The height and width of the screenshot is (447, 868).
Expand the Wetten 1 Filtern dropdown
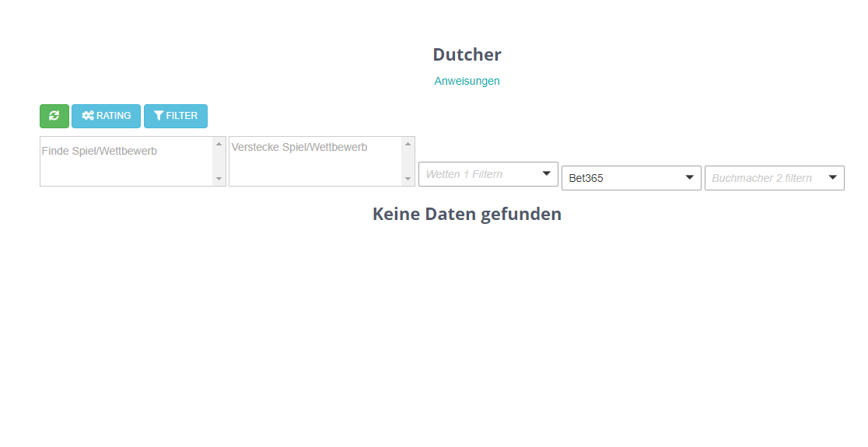[488, 174]
